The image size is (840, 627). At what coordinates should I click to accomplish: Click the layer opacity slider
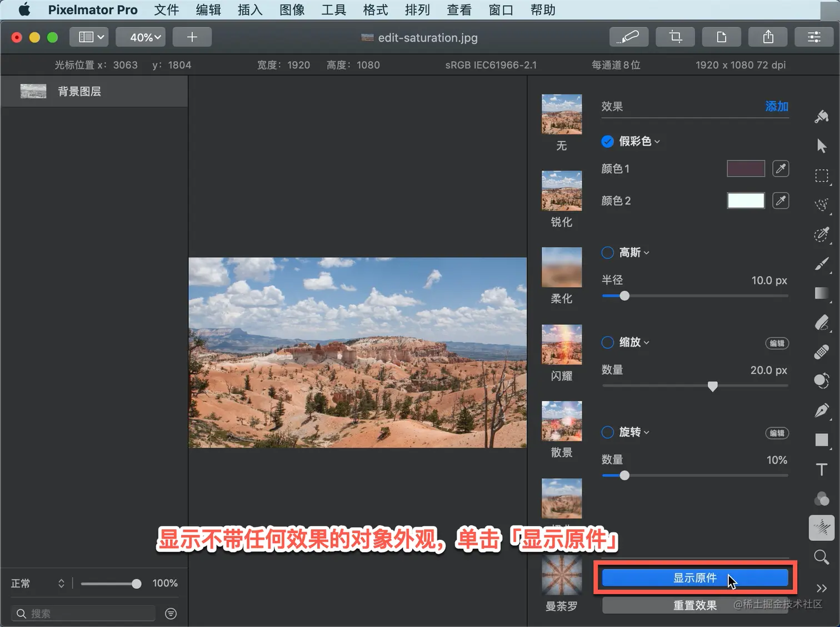point(111,584)
